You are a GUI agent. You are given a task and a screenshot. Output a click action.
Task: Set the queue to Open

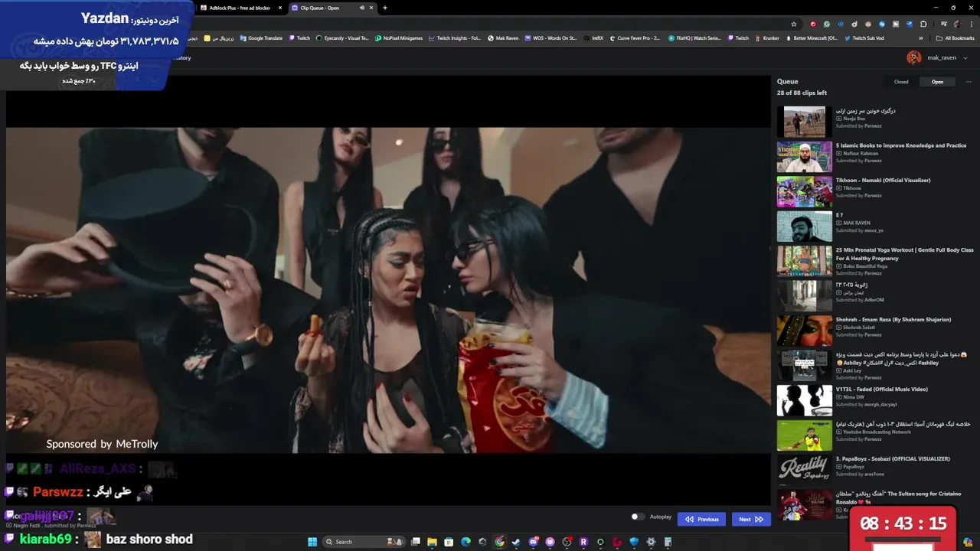tap(937, 82)
